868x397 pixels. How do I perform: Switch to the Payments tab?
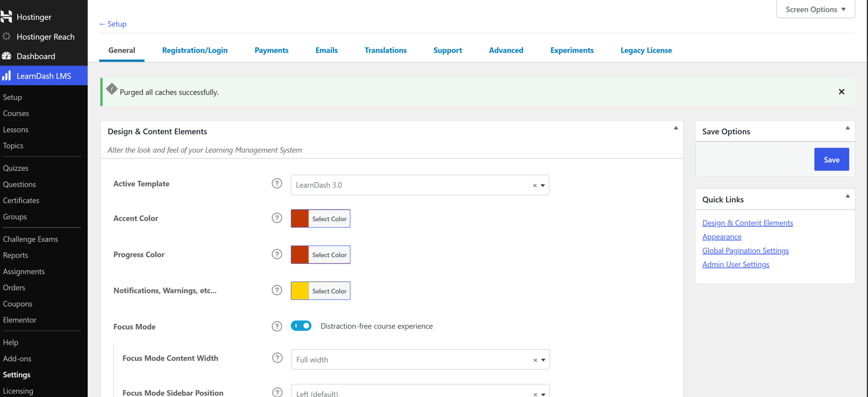pos(271,50)
